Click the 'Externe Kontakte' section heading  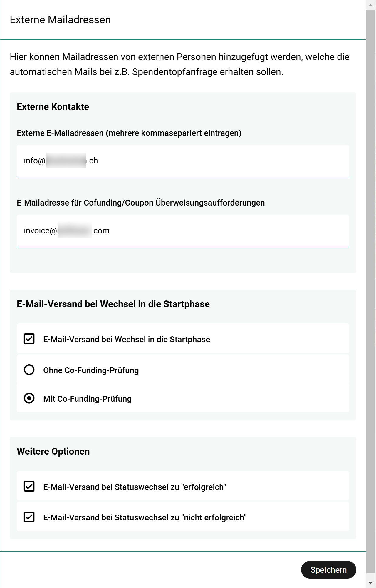[53, 107]
